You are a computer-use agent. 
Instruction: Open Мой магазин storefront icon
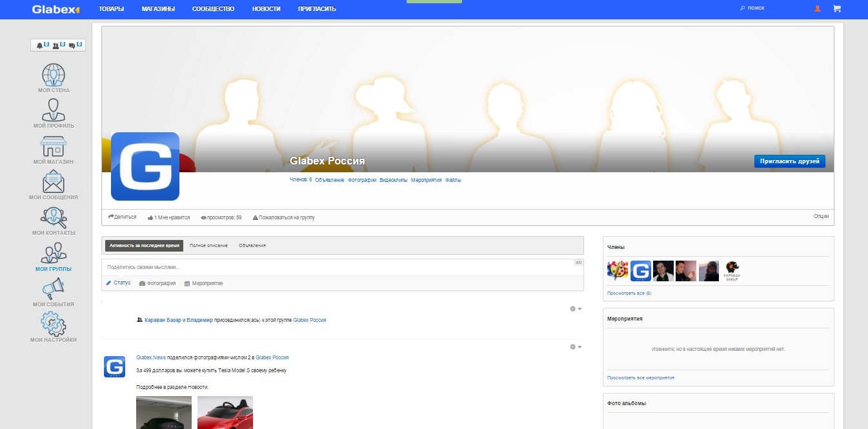(54, 146)
